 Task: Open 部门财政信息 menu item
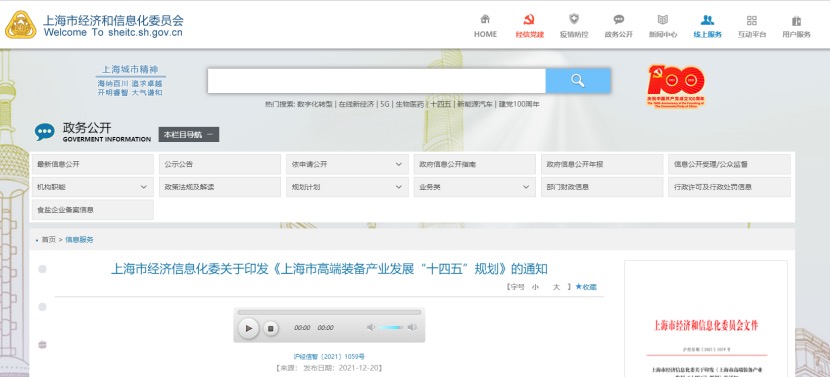coord(602,187)
